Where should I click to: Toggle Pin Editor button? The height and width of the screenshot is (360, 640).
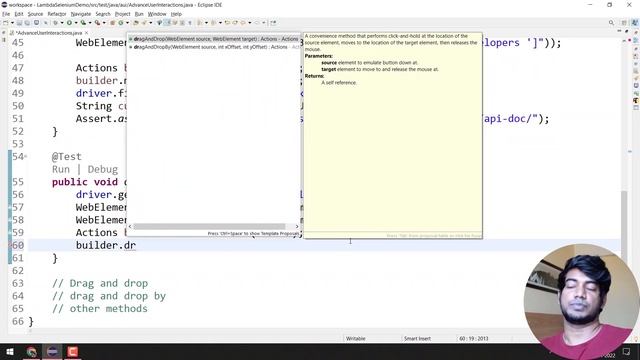click(273, 22)
